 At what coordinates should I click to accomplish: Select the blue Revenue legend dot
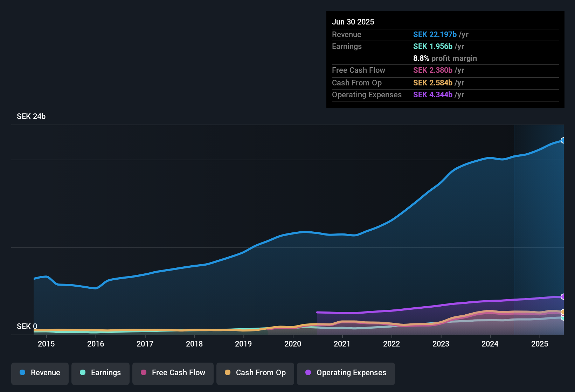point(22,373)
